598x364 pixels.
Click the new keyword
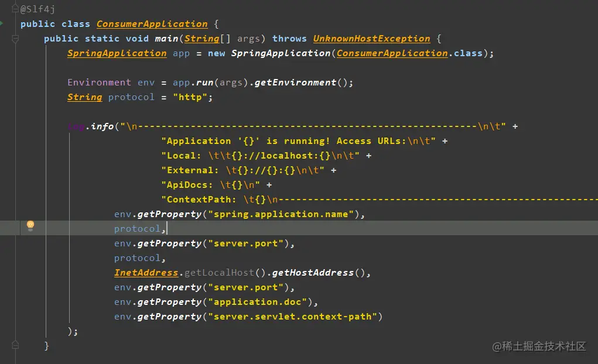coord(216,53)
